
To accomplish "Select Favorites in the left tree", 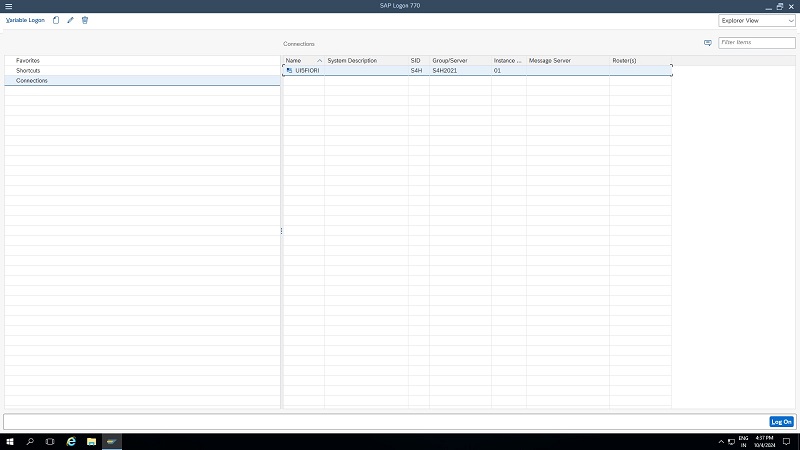I will click(28, 60).
